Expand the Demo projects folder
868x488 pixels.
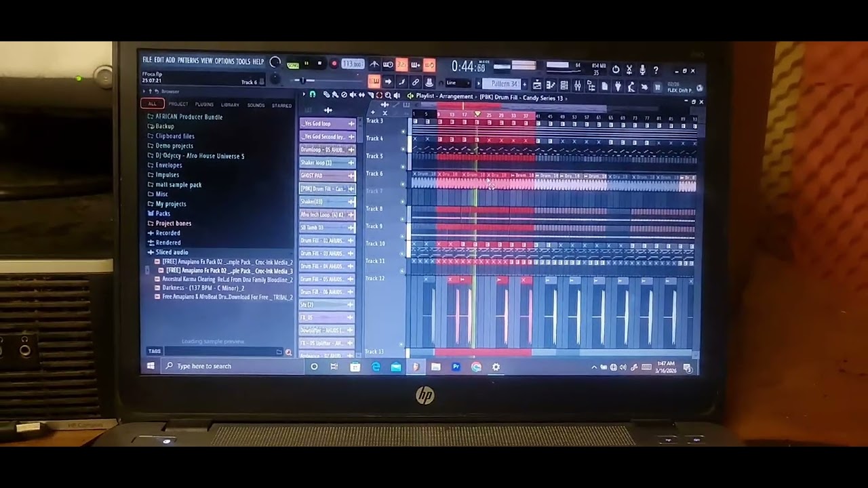170,146
